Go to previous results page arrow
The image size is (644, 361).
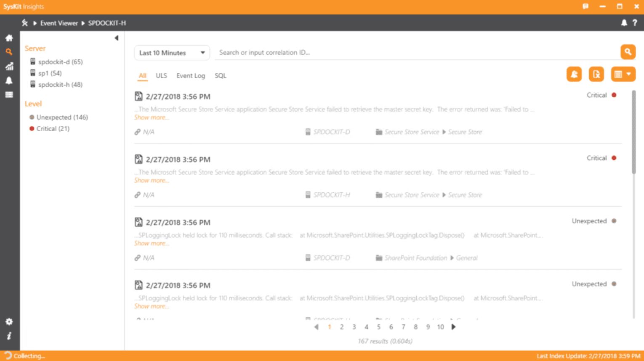pos(317,327)
